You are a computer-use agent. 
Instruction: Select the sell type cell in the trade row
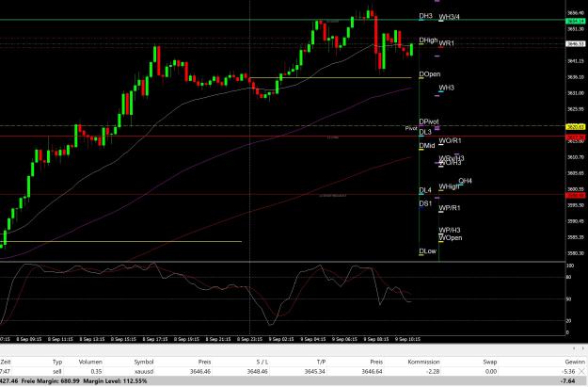pyautogui.click(x=57, y=372)
